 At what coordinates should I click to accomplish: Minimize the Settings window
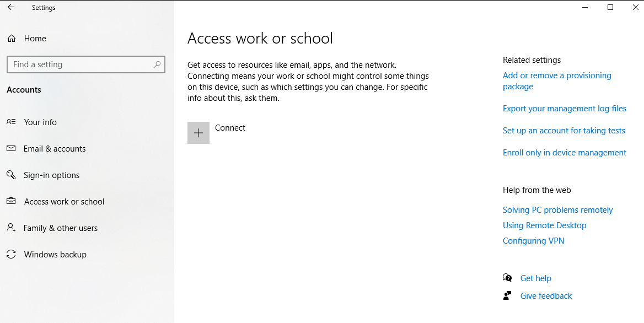pos(585,7)
